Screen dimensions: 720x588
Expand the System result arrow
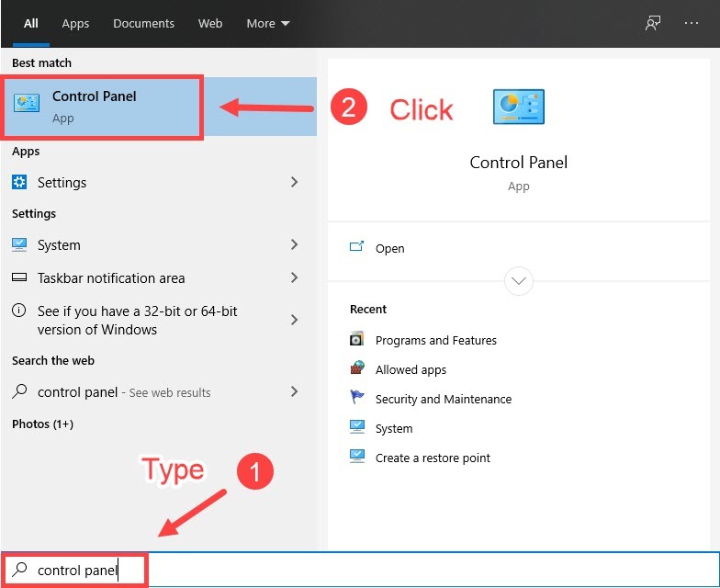pyautogui.click(x=294, y=244)
